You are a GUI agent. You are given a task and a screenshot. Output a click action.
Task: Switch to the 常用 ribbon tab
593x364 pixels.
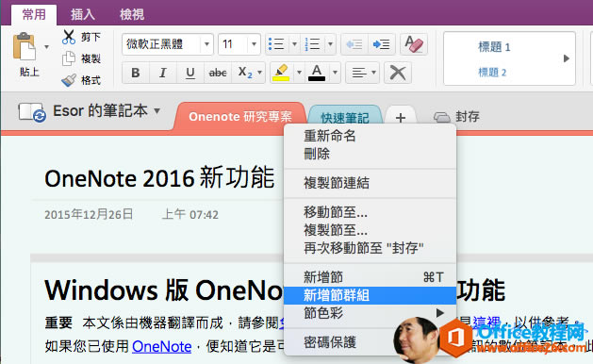34,14
